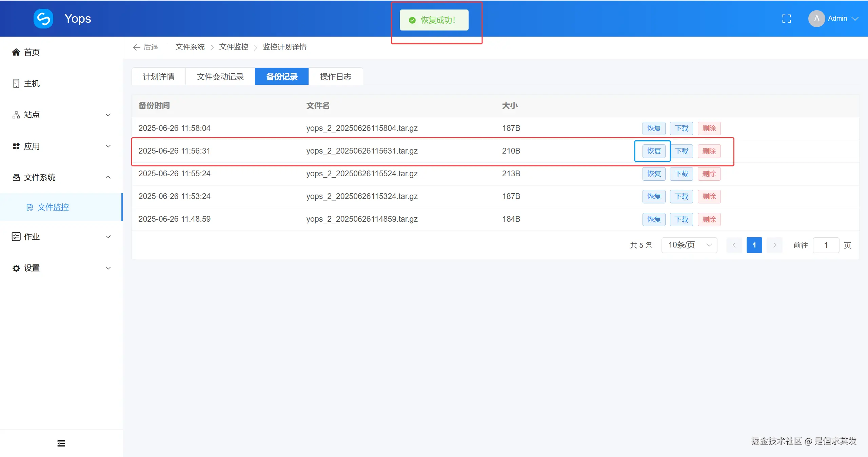The width and height of the screenshot is (868, 457).
Task: Click the 站点 site sidebar icon
Action: click(16, 115)
